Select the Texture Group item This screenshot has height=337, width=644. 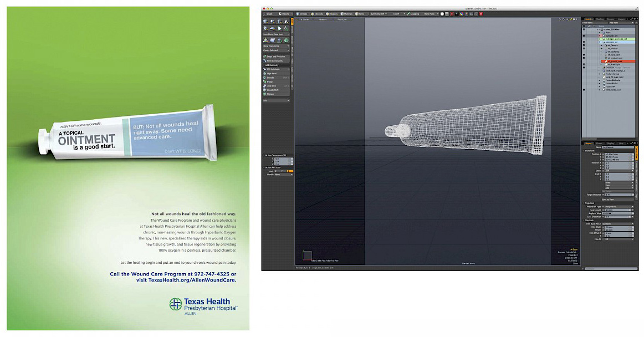[612, 74]
